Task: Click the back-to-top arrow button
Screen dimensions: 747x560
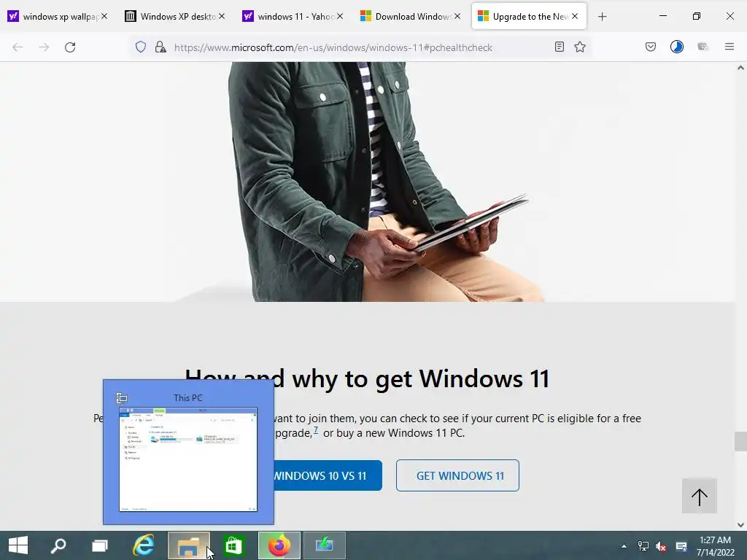Action: tap(700, 496)
